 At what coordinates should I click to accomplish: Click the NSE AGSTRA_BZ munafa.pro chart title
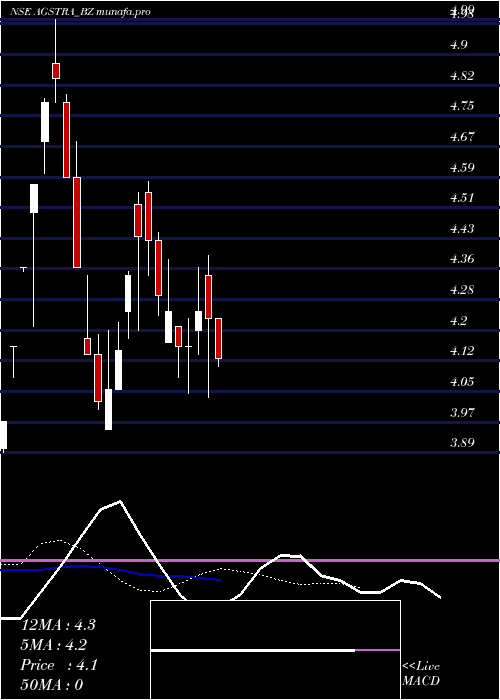coord(80,12)
